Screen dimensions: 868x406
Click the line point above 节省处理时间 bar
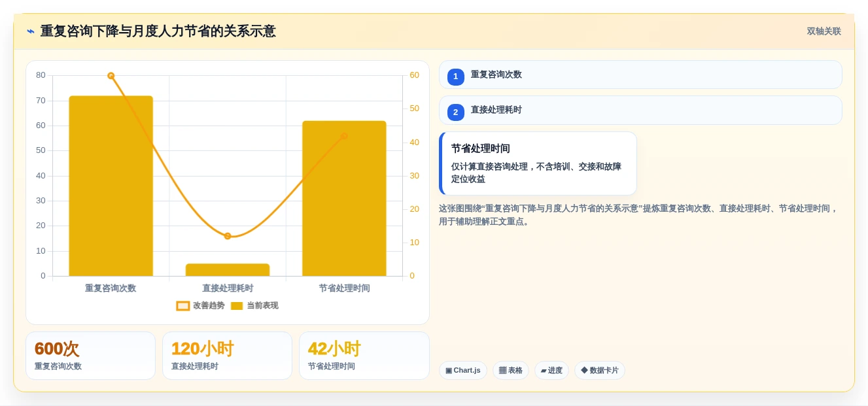344,136
